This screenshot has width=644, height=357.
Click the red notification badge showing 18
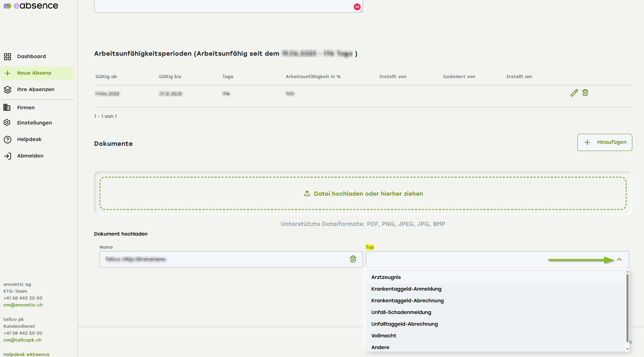[x=357, y=7]
